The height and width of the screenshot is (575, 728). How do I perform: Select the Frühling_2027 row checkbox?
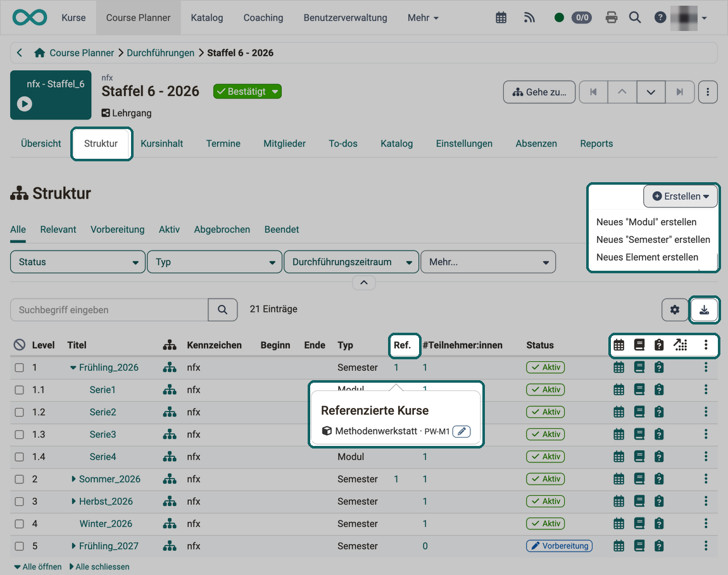pyautogui.click(x=19, y=546)
